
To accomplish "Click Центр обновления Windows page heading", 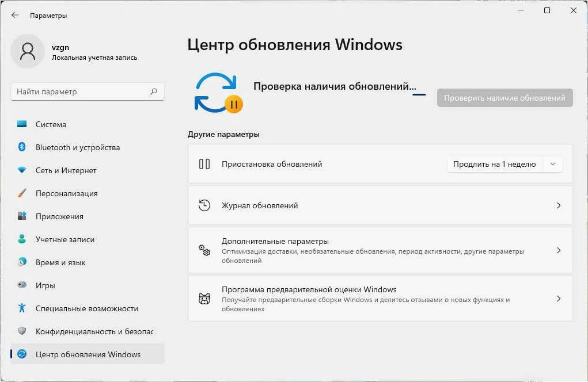I will coord(295,44).
